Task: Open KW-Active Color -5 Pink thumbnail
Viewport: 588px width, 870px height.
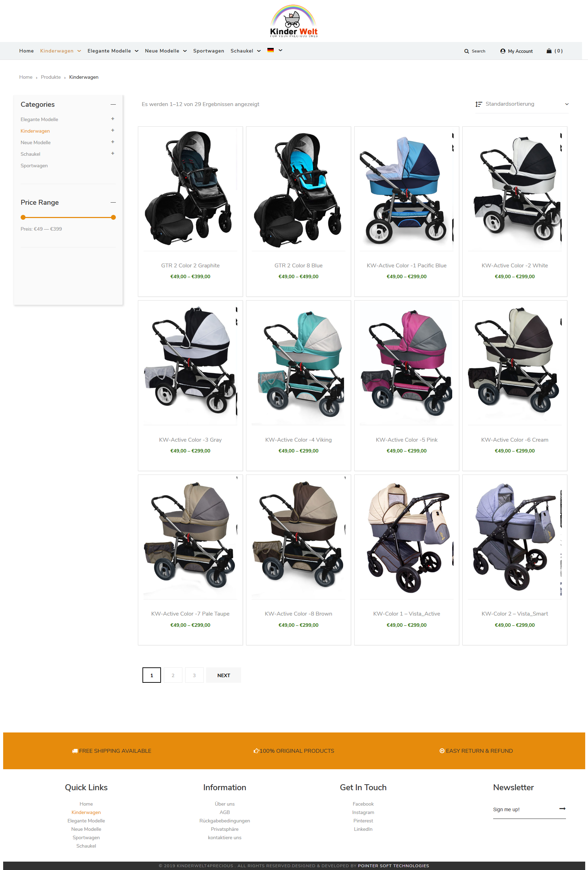Action: coord(406,363)
